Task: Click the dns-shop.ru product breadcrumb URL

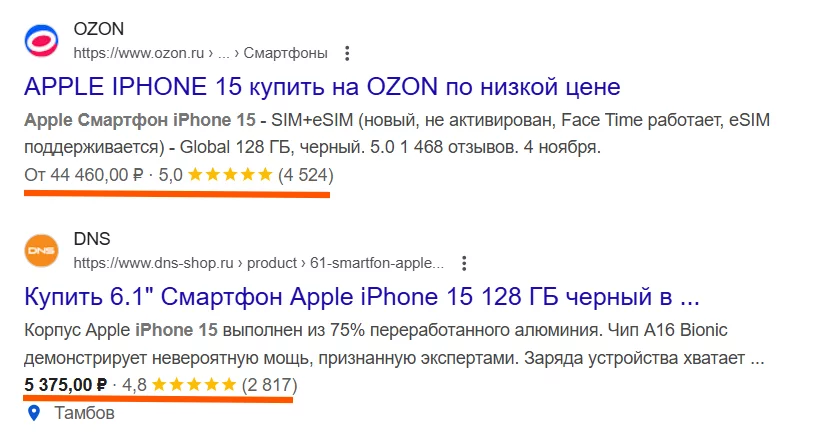Action: (x=257, y=264)
